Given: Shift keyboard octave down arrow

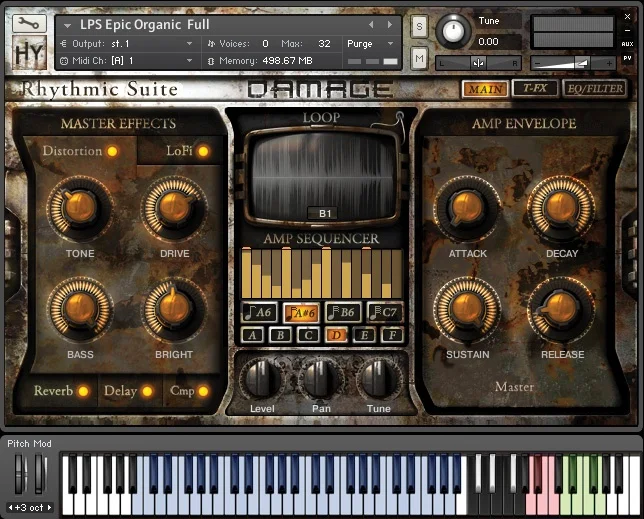Looking at the screenshot, I should tap(10, 508).
